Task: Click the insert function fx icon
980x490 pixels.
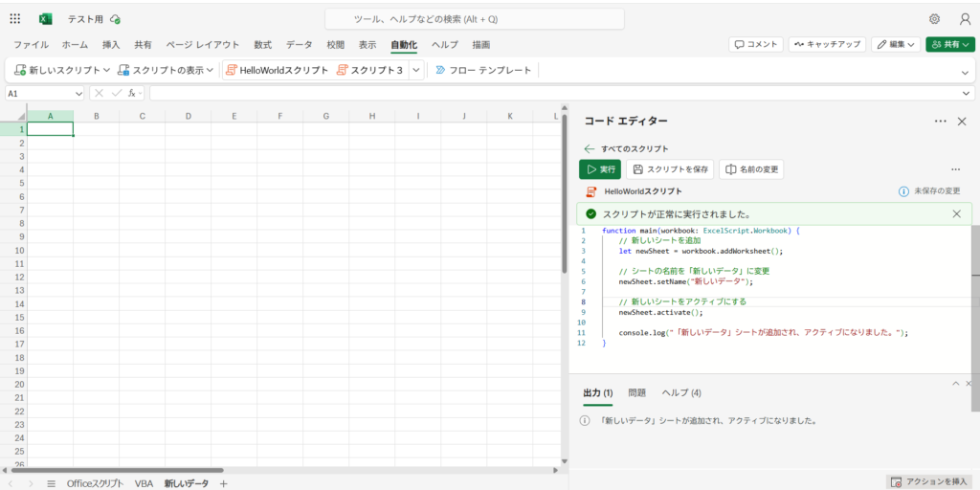Action: [132, 93]
